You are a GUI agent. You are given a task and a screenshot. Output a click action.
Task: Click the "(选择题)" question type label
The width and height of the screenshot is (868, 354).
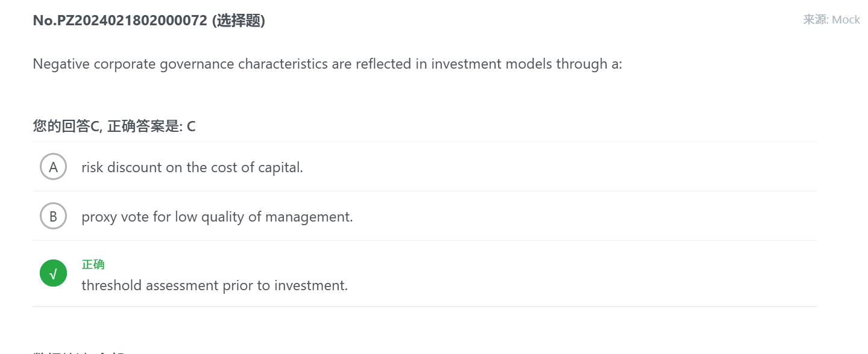pos(239,20)
